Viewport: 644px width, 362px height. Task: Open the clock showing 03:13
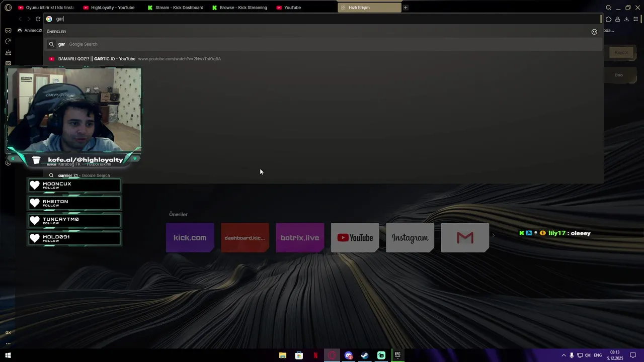click(x=615, y=355)
